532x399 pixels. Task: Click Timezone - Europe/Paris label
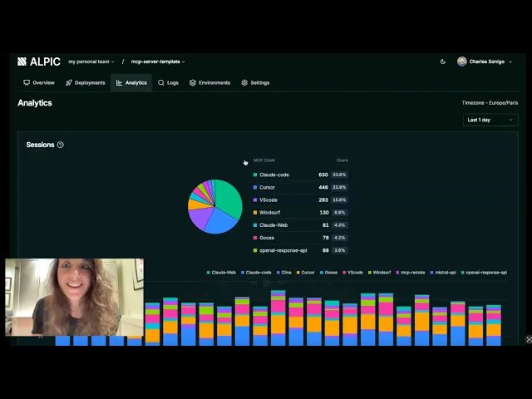click(x=490, y=103)
